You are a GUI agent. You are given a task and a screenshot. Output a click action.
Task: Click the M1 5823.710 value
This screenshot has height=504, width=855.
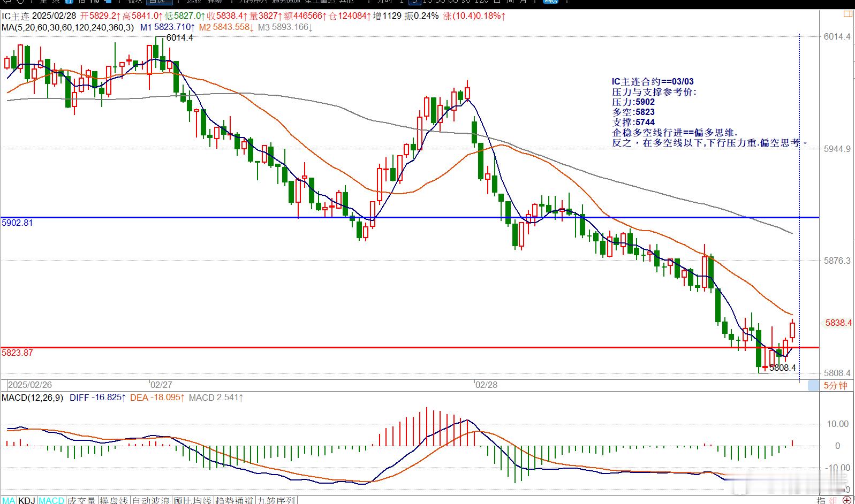pos(168,27)
